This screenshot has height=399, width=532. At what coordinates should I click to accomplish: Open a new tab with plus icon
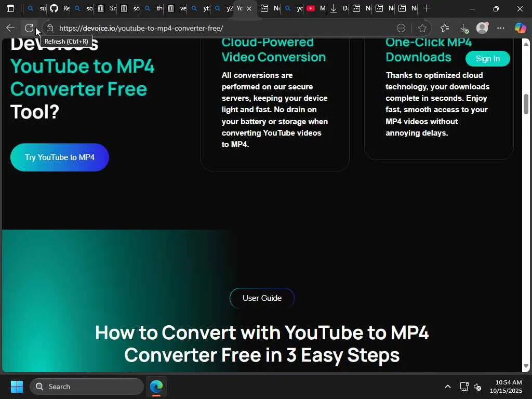(427, 8)
